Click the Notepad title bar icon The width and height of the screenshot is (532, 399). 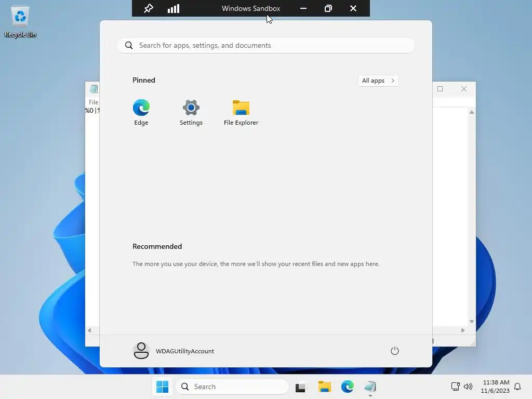(x=94, y=89)
